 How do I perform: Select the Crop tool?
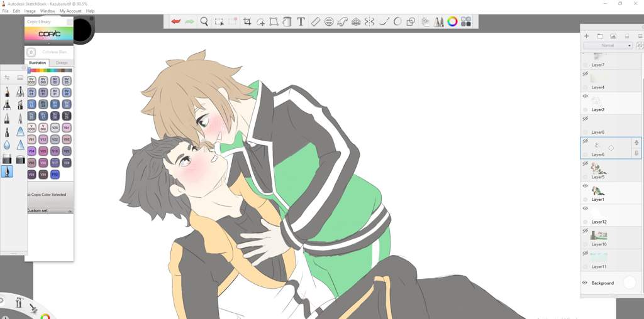(x=247, y=22)
